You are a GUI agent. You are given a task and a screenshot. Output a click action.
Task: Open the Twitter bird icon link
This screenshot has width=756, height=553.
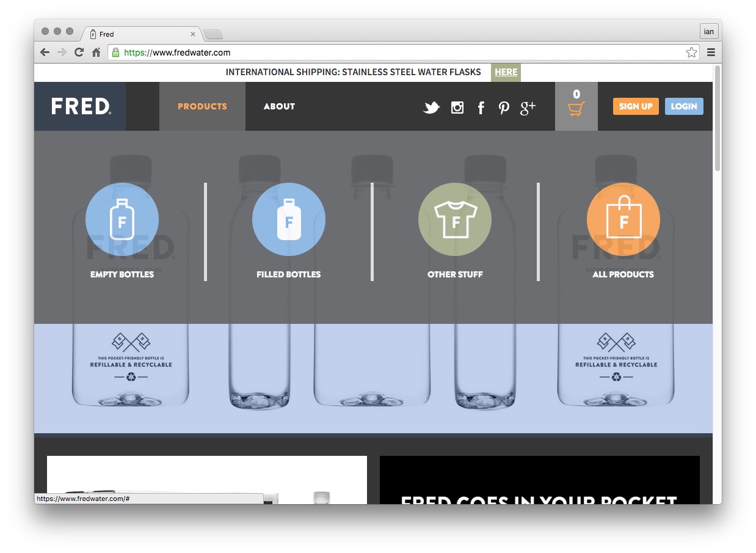pyautogui.click(x=431, y=108)
